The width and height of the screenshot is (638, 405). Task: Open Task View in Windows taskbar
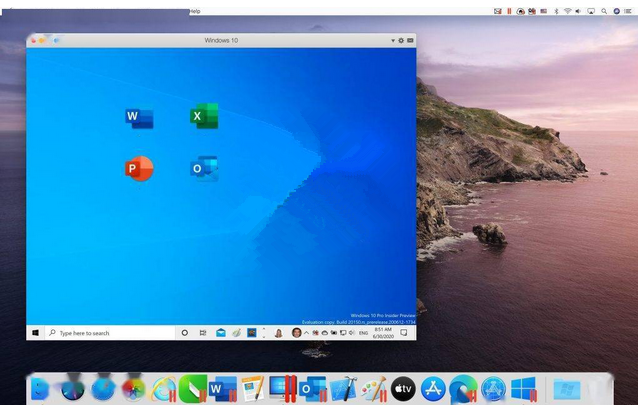click(202, 332)
